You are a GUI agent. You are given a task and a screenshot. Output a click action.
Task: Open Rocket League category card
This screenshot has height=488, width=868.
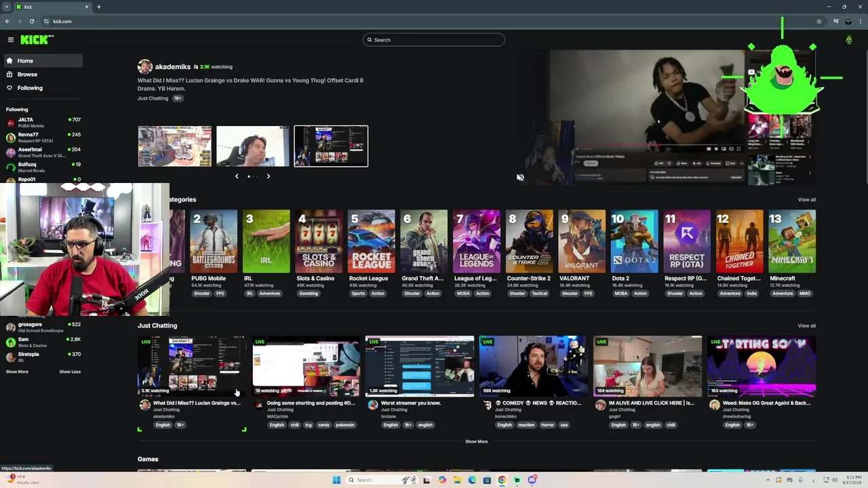coord(372,254)
